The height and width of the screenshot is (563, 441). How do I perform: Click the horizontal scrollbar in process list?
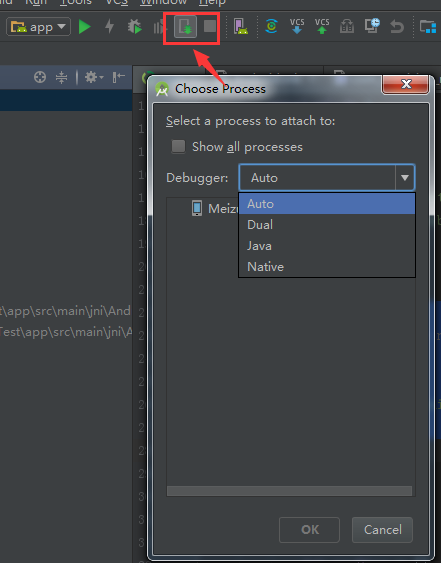(289, 491)
